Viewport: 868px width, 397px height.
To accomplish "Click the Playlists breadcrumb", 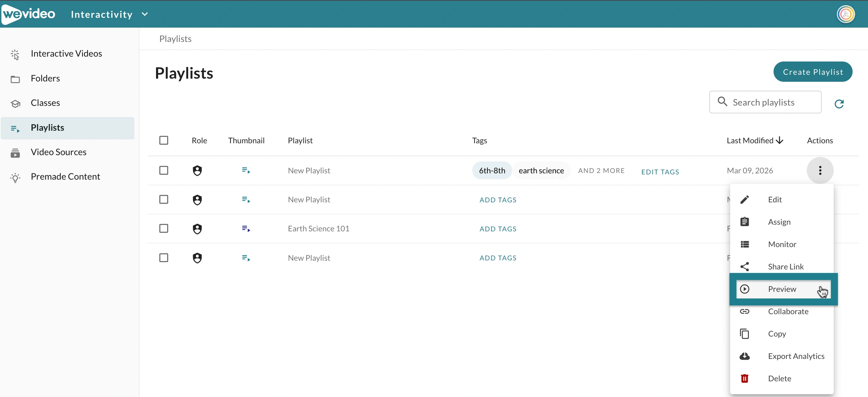I will tap(175, 39).
